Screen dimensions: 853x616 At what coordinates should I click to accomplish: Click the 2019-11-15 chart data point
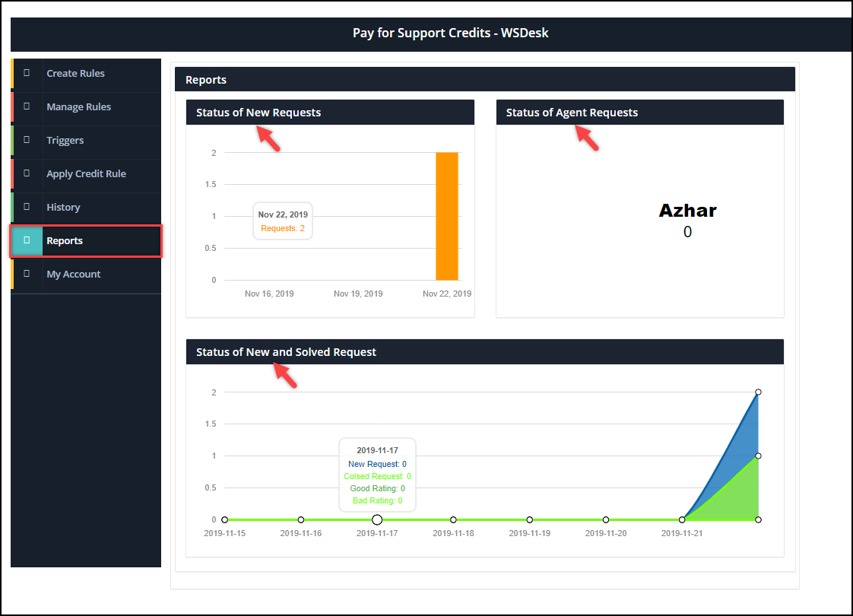point(225,519)
